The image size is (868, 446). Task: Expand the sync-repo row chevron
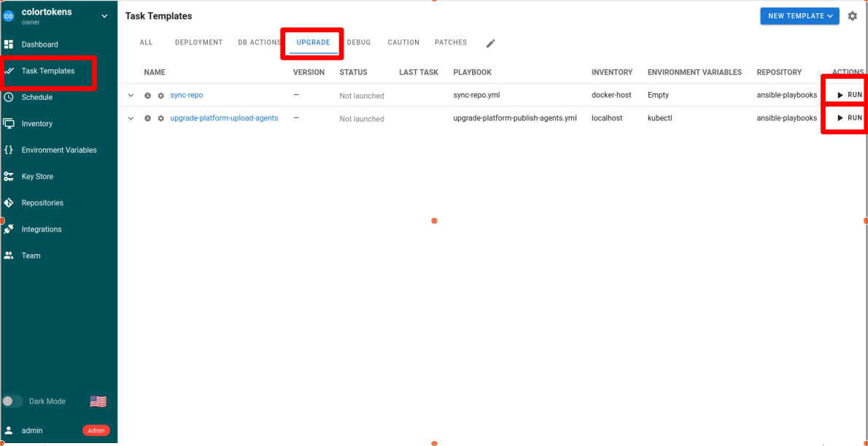click(x=131, y=96)
